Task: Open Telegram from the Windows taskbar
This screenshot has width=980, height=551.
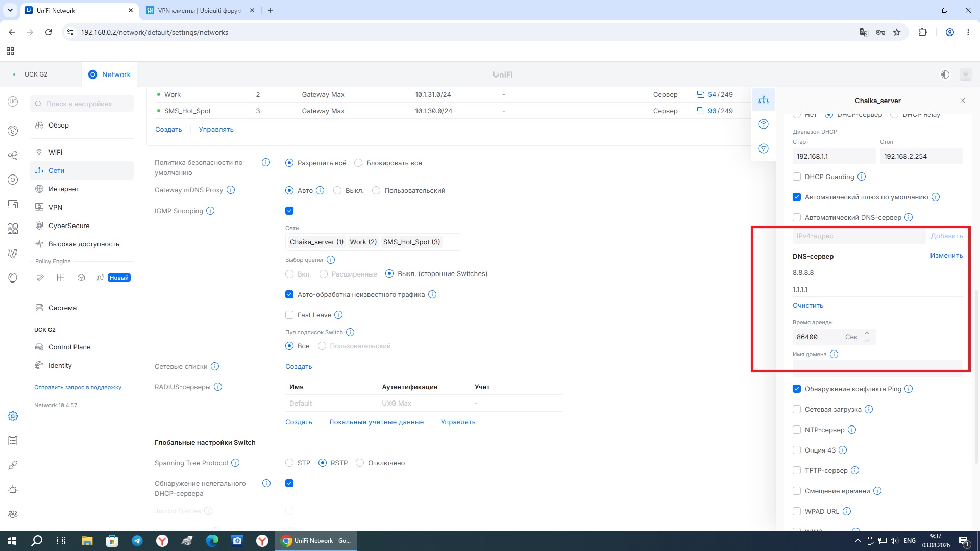Action: pos(137,541)
